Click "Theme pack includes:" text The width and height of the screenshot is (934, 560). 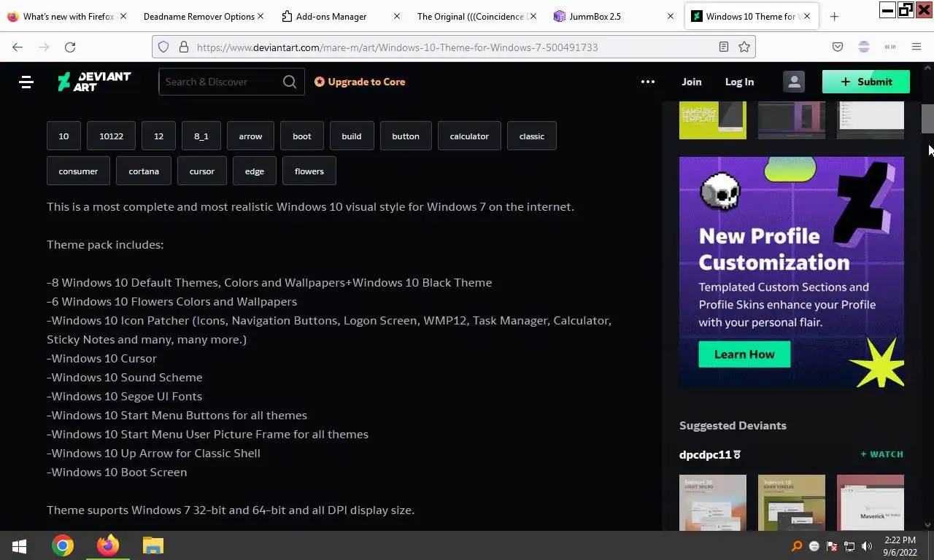105,244
